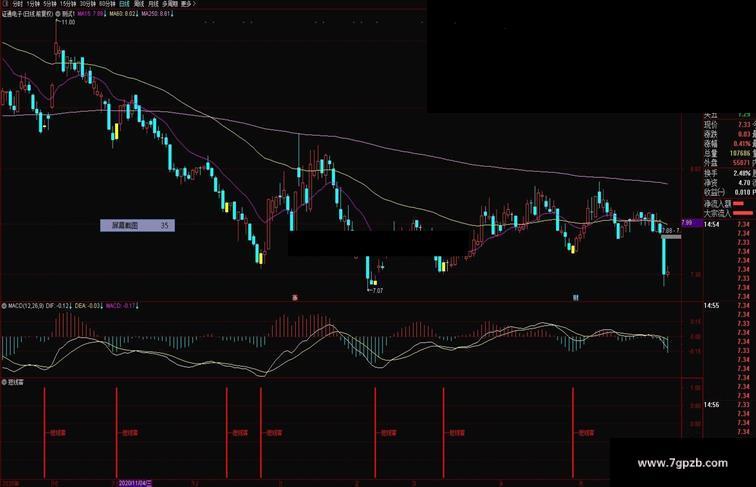Click the MA250 moving average value

156,14
